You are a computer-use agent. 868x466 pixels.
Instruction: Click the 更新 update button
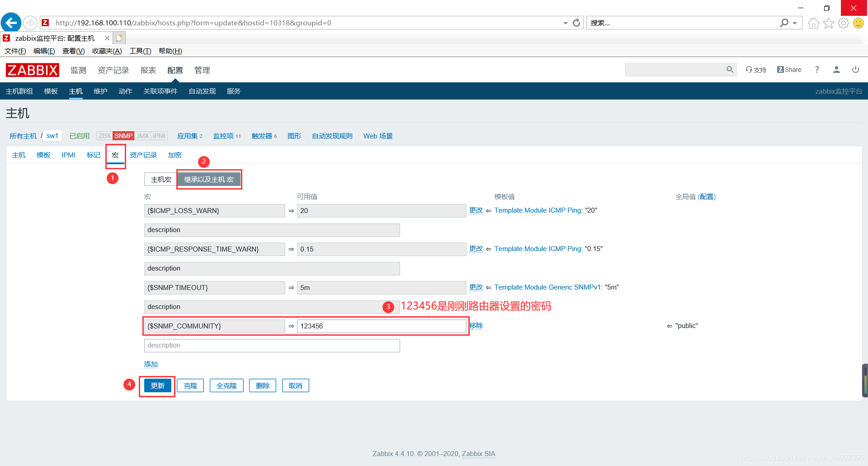(x=157, y=386)
